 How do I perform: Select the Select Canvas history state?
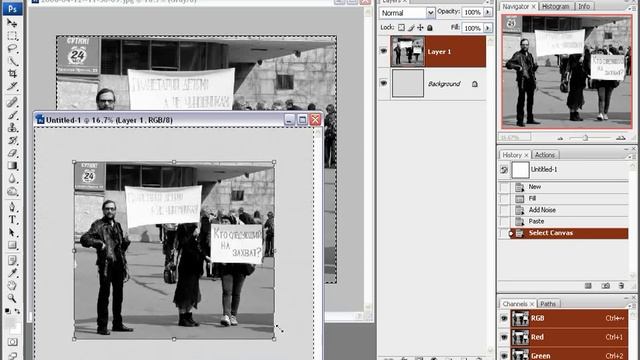click(569, 233)
